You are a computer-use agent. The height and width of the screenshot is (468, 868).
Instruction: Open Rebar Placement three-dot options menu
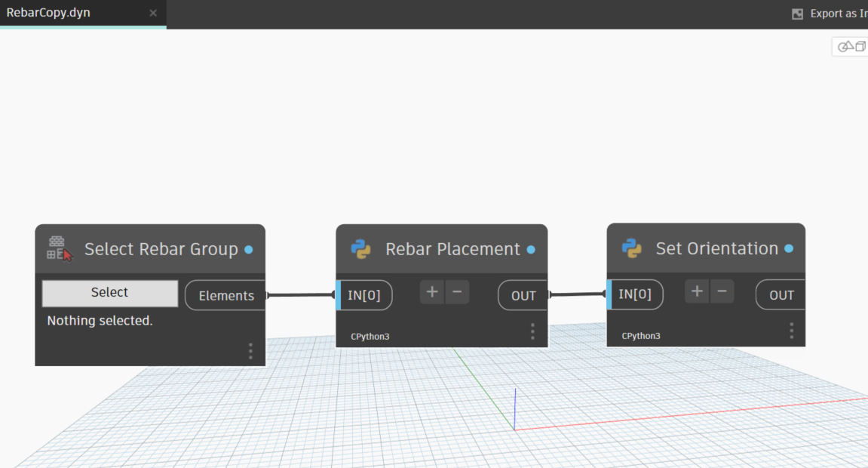point(532,331)
